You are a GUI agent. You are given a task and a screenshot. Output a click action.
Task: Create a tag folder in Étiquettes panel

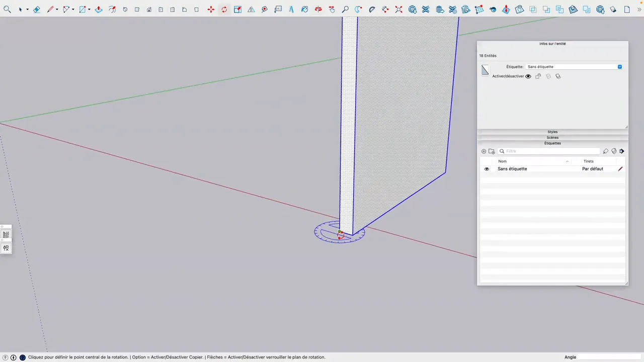click(492, 151)
